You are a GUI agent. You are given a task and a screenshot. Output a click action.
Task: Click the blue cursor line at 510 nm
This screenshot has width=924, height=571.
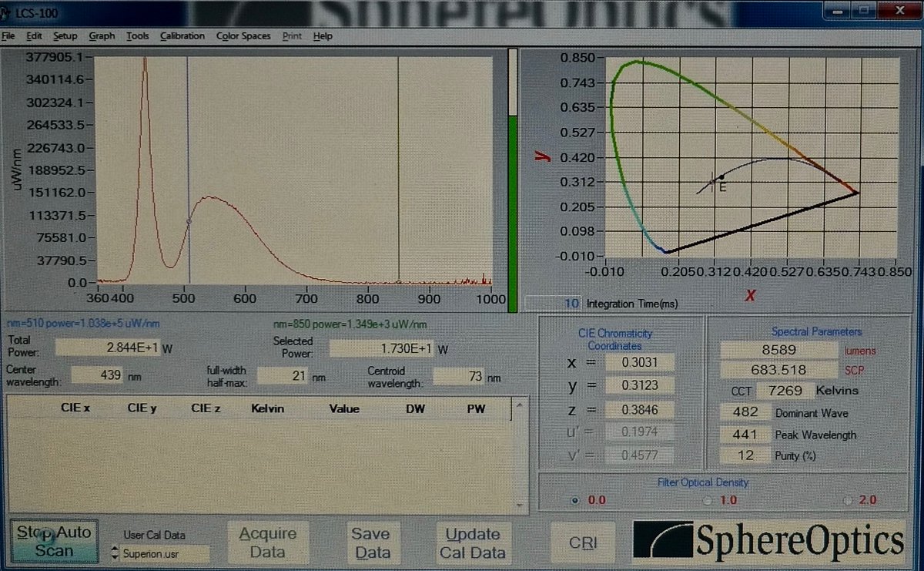coord(189,170)
